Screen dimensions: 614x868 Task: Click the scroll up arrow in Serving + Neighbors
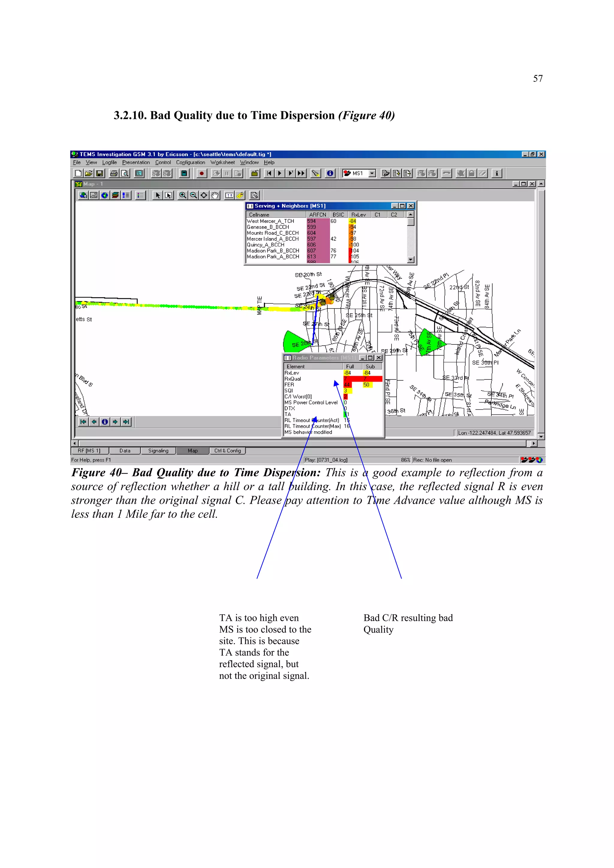411,214
